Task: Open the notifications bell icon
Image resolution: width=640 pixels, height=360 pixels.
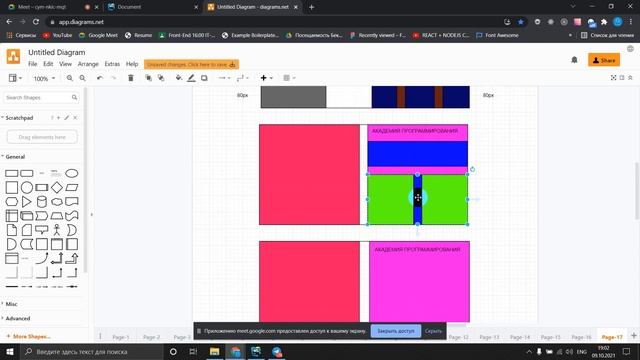Action: tap(574, 60)
